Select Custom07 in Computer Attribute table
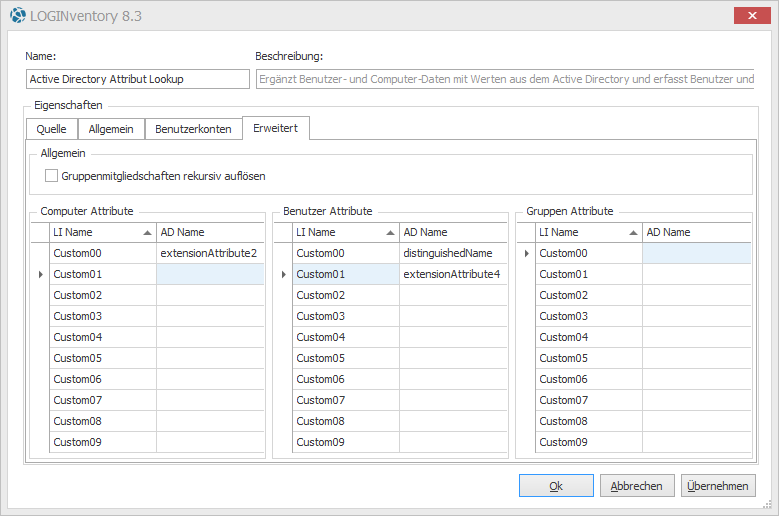This screenshot has height=516, width=779. (103, 400)
